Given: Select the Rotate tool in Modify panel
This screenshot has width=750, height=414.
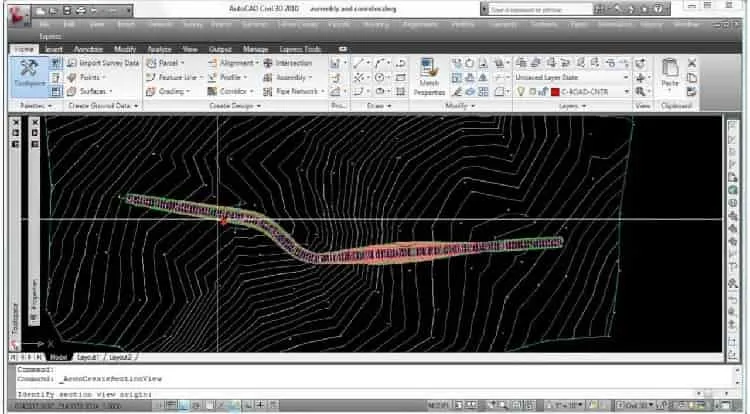Looking at the screenshot, I should coord(469,63).
